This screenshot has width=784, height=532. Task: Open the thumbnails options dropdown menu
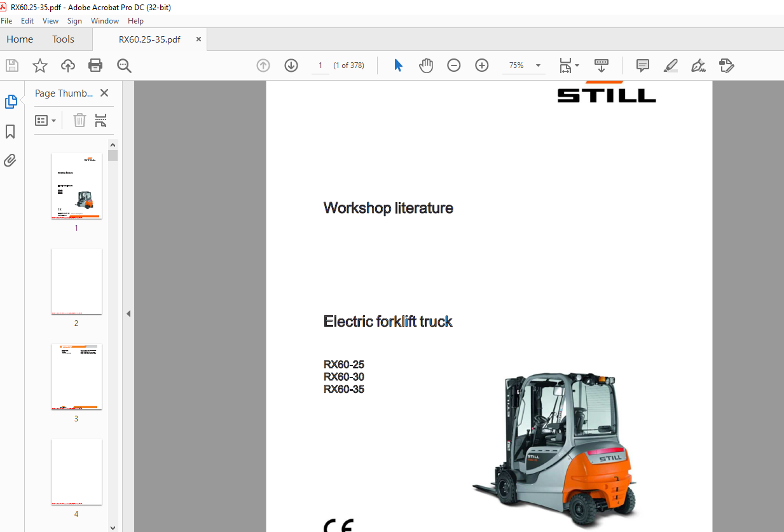[46, 120]
